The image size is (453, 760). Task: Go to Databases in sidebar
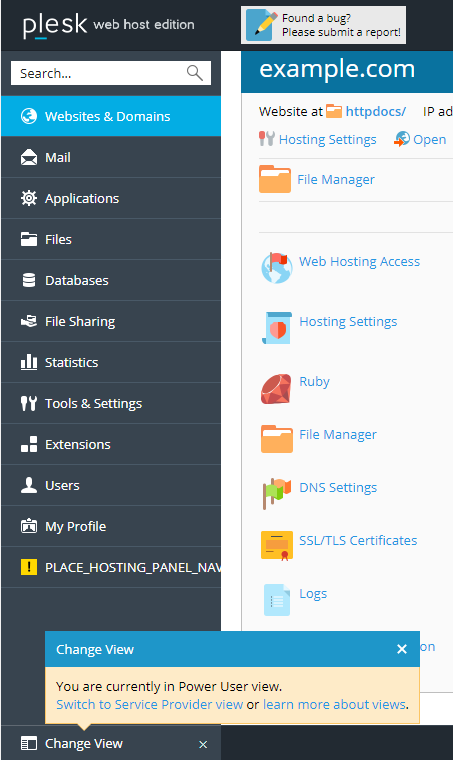pos(111,280)
